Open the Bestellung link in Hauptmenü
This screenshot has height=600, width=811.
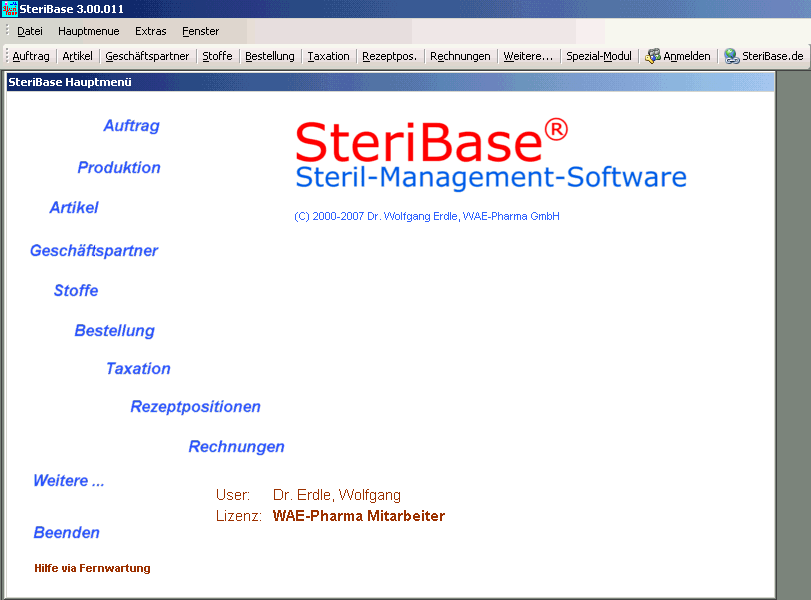(114, 331)
